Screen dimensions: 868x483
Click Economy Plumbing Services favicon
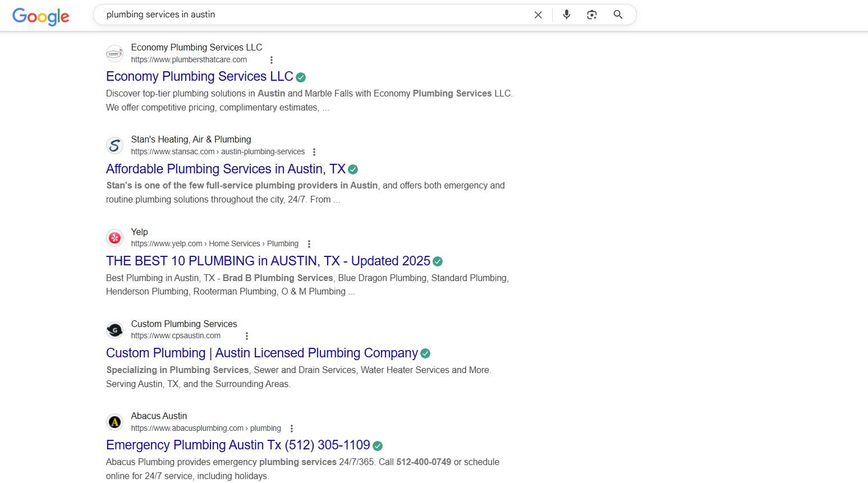click(x=114, y=54)
